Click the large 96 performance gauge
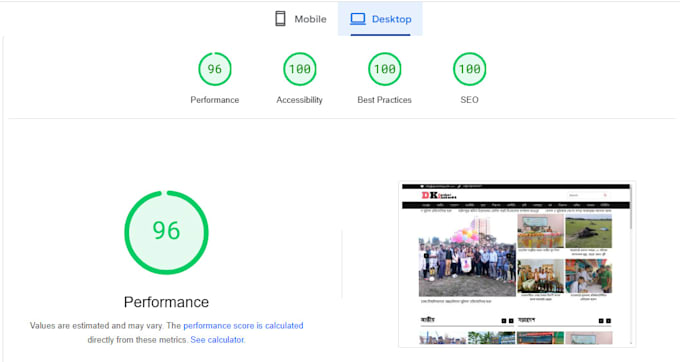Image resolution: width=680 pixels, height=362 pixels. (167, 232)
